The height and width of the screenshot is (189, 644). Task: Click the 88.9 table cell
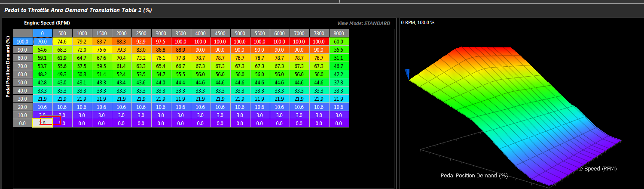(x=181, y=50)
